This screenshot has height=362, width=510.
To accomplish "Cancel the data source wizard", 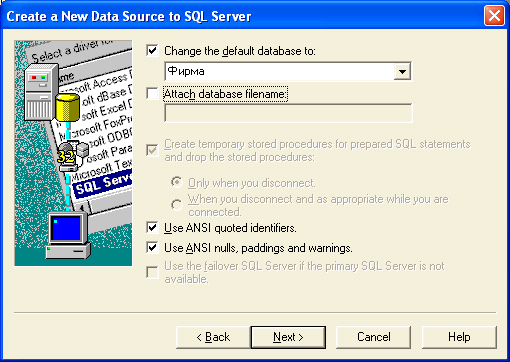I will 374,337.
